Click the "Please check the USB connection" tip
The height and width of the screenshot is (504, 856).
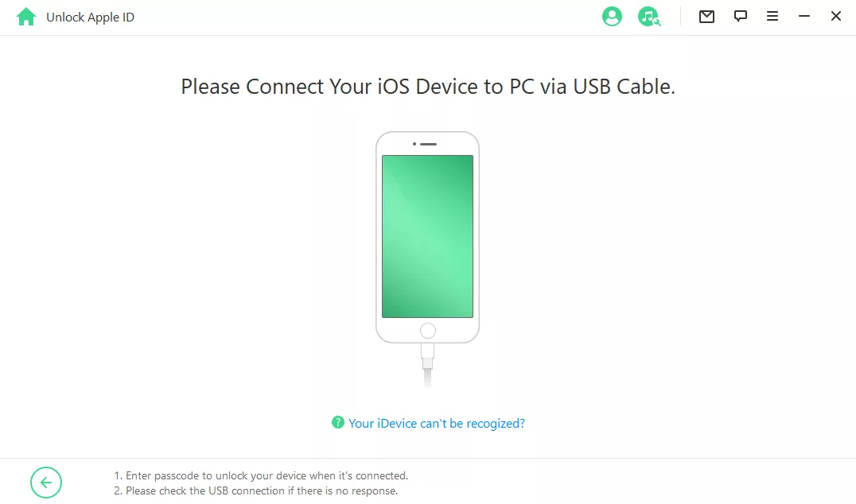pyautogui.click(x=255, y=491)
